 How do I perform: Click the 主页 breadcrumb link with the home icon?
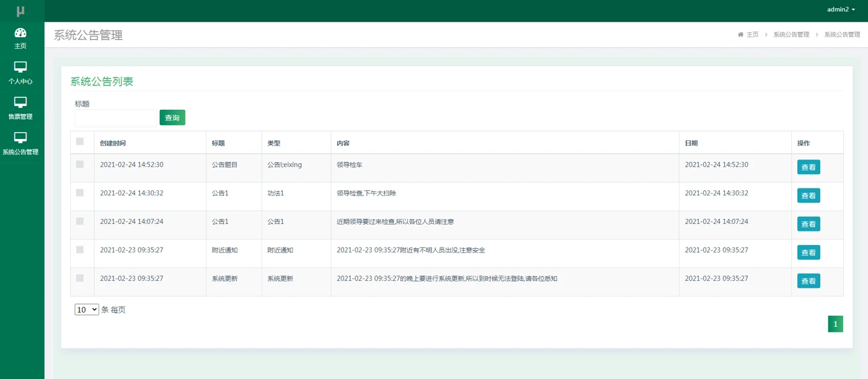point(748,35)
